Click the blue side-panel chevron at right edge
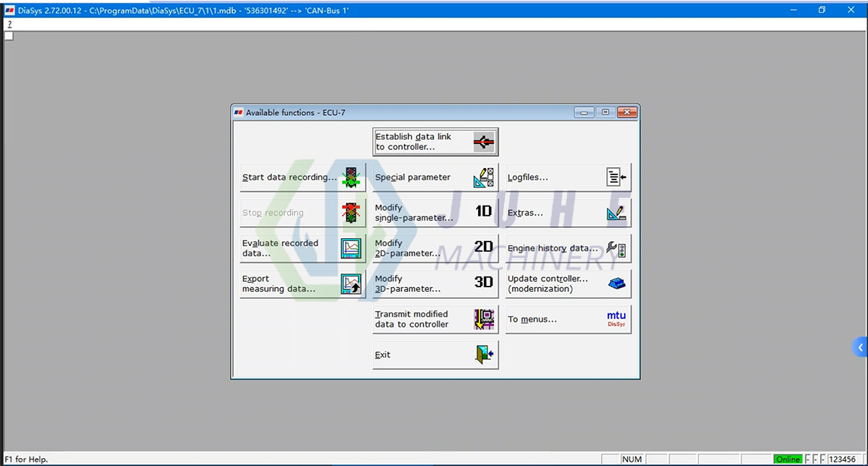Screen dimensions: 868x466 pos(861,348)
